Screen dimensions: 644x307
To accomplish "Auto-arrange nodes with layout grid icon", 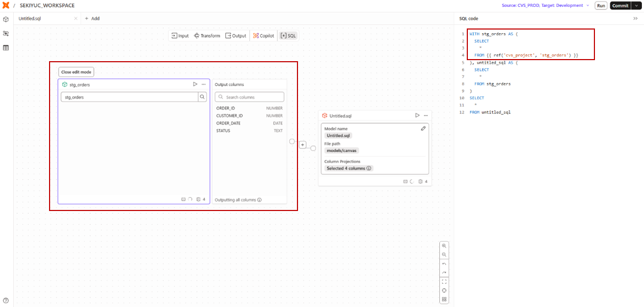I will [444, 299].
